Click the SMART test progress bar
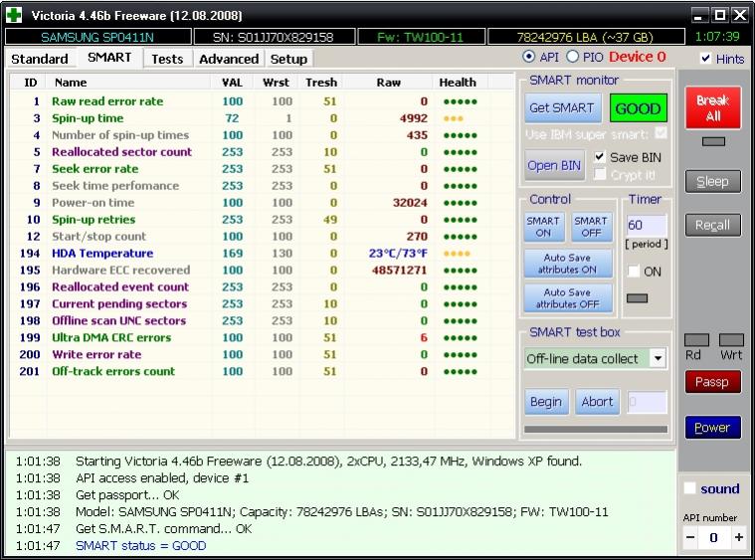The image size is (755, 560). click(596, 429)
